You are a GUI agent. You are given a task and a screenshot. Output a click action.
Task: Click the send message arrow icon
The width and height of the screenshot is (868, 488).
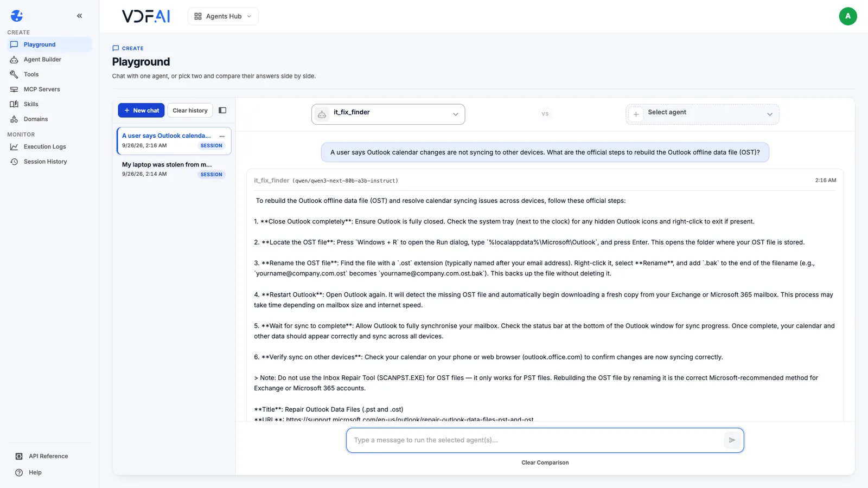[732, 440]
